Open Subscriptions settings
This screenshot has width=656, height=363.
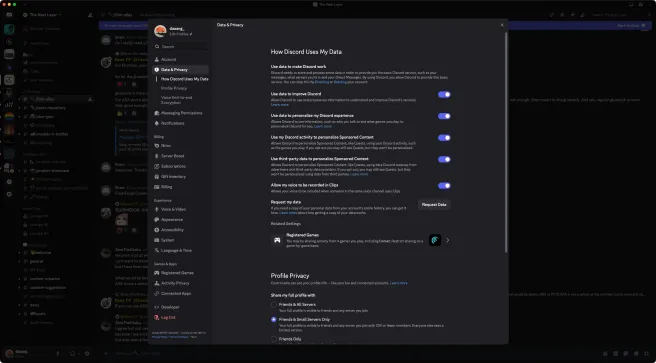(180, 166)
